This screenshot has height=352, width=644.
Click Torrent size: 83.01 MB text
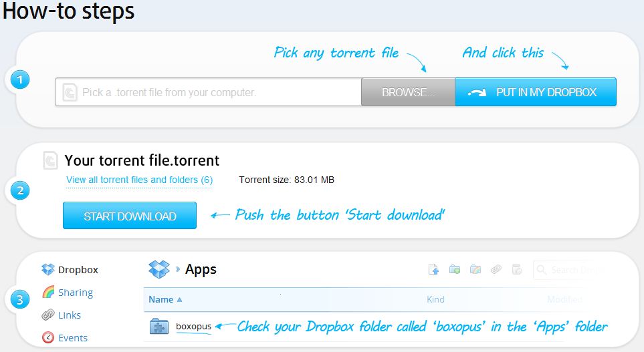[x=287, y=180]
